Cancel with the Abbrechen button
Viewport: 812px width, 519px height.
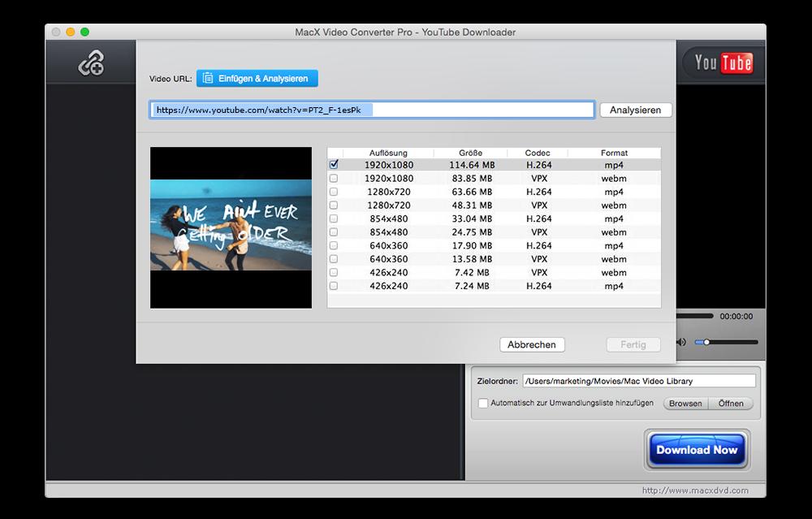[x=532, y=344]
